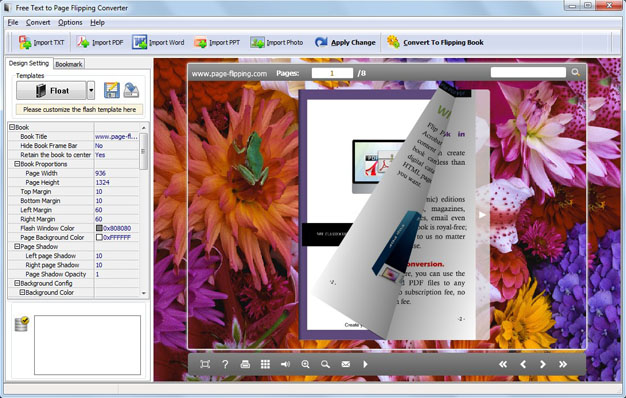The height and width of the screenshot is (398, 626).
Task: Open the File menu
Action: [x=13, y=22]
